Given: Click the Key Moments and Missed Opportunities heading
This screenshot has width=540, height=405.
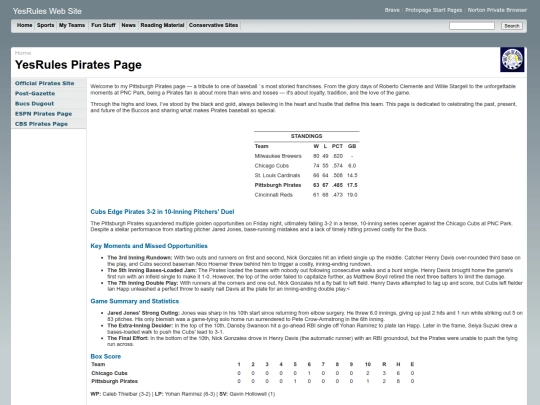Looking at the screenshot, I should 149,246.
